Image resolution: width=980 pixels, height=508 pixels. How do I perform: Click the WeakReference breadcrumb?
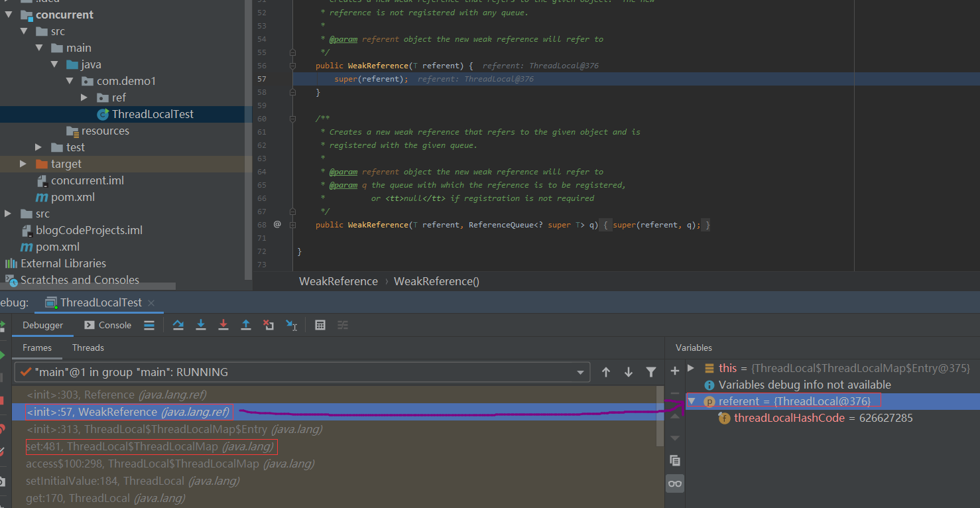(338, 281)
